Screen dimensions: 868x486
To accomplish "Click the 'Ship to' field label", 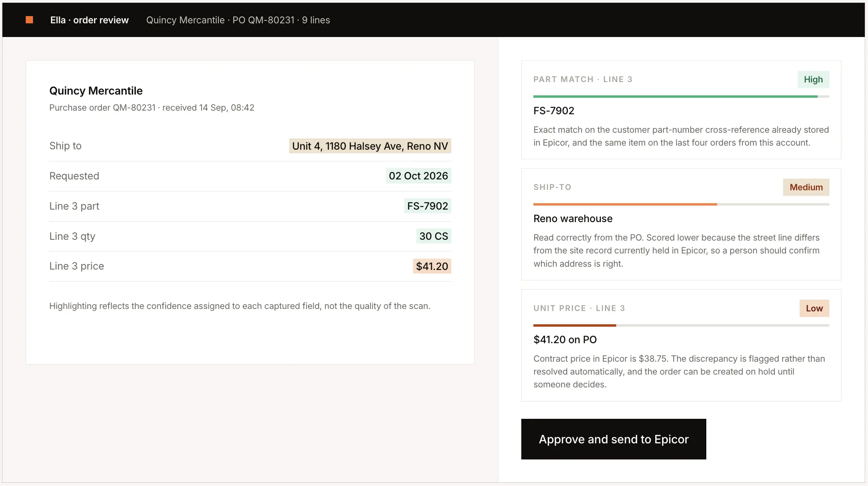I will (x=65, y=146).
